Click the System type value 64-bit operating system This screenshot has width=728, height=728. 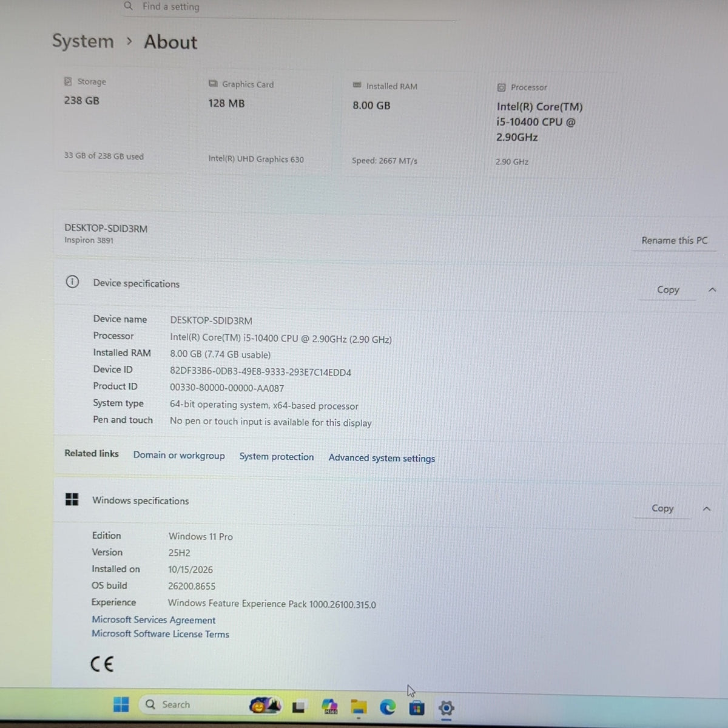[x=264, y=405]
